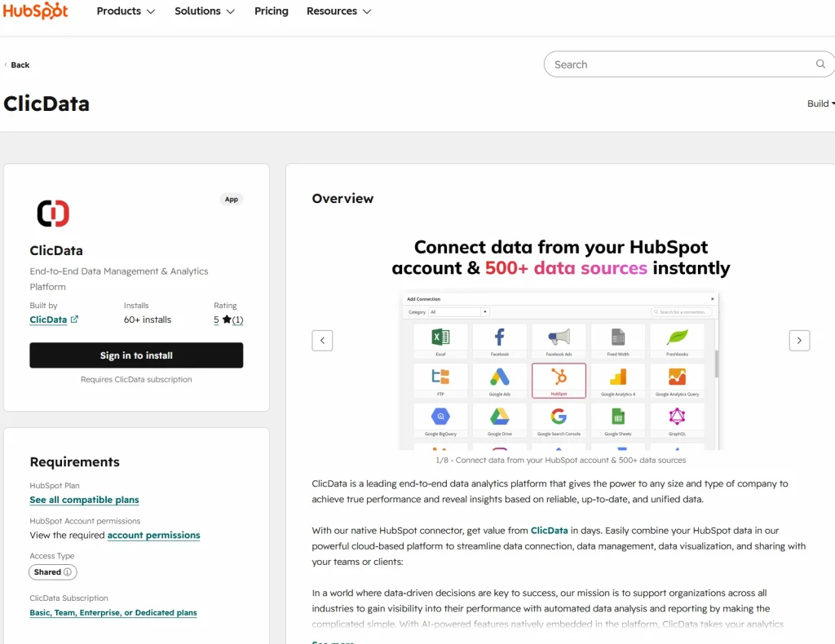Click 'Requires ClicData subscription' text
835x644 pixels.
(136, 380)
